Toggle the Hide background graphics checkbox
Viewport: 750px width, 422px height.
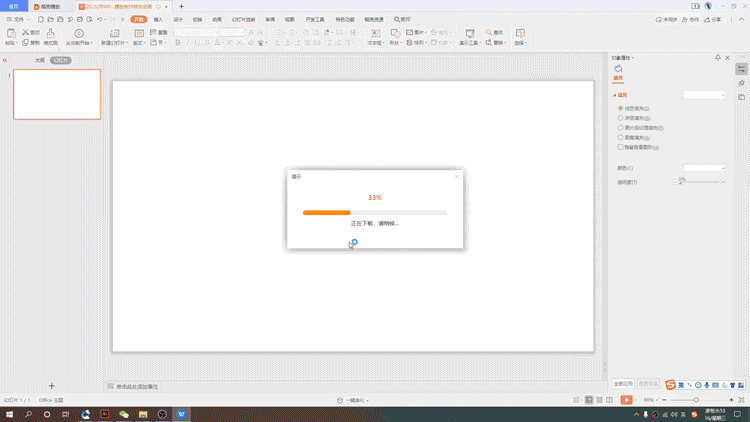click(620, 147)
